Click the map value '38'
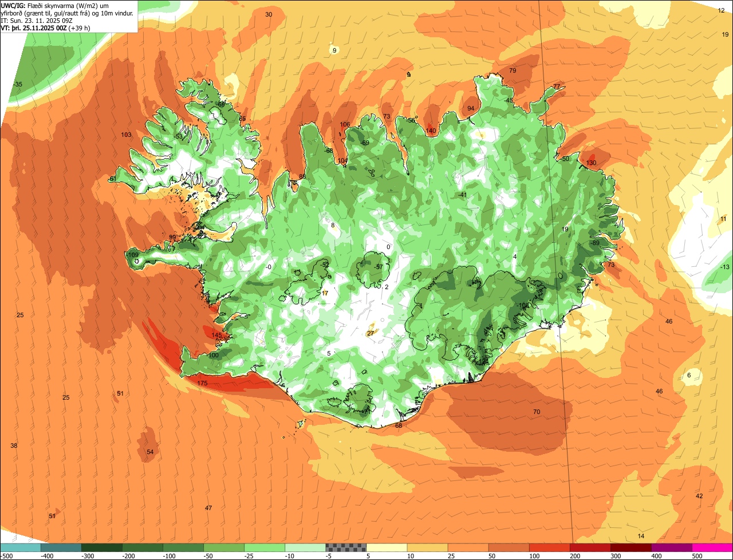Viewport: 733px width, 560px height. (14, 446)
